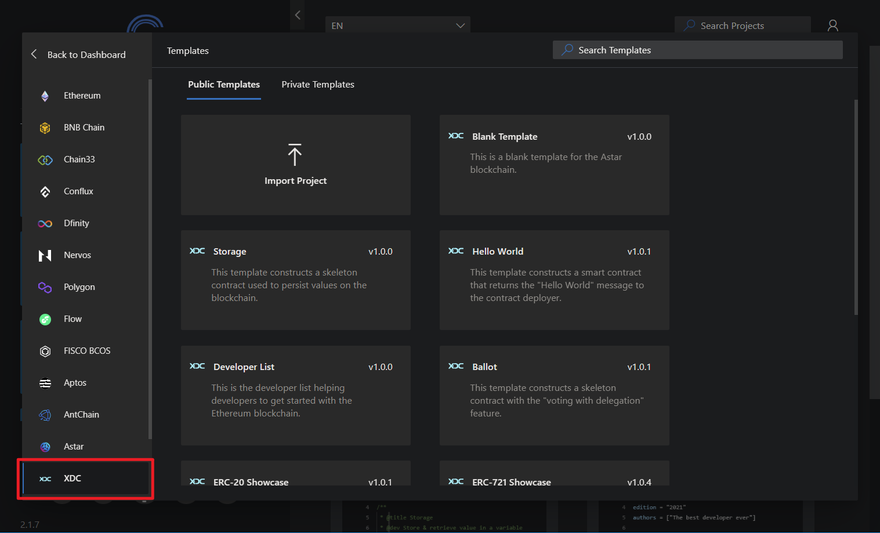Click the Nervos N icon
880x533 pixels.
tap(45, 255)
